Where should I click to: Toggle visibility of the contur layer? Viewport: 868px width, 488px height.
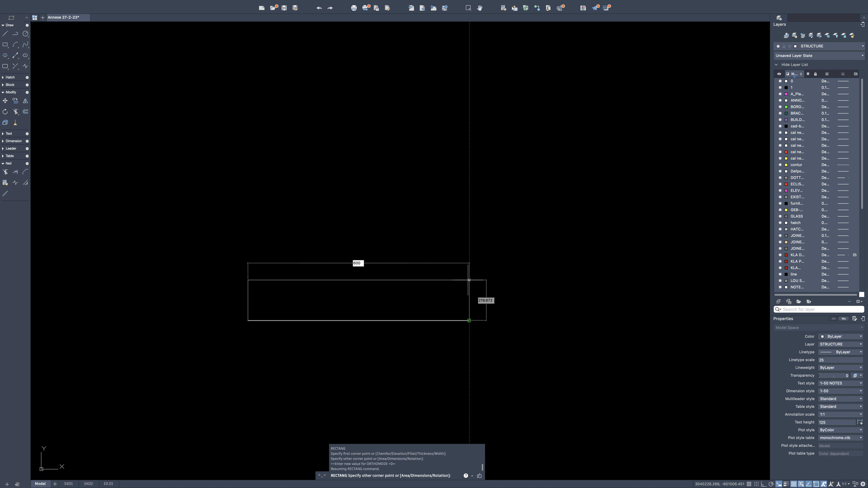(780, 165)
